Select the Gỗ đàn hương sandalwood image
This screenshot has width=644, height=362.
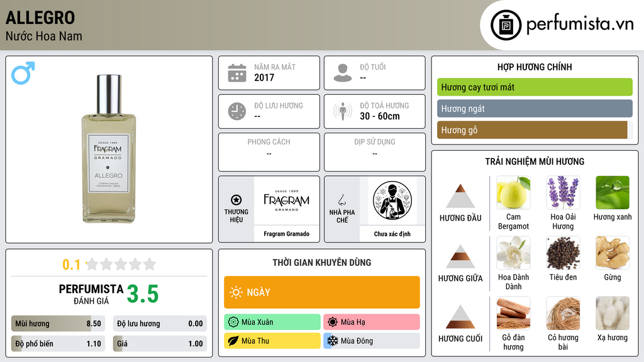click(513, 313)
